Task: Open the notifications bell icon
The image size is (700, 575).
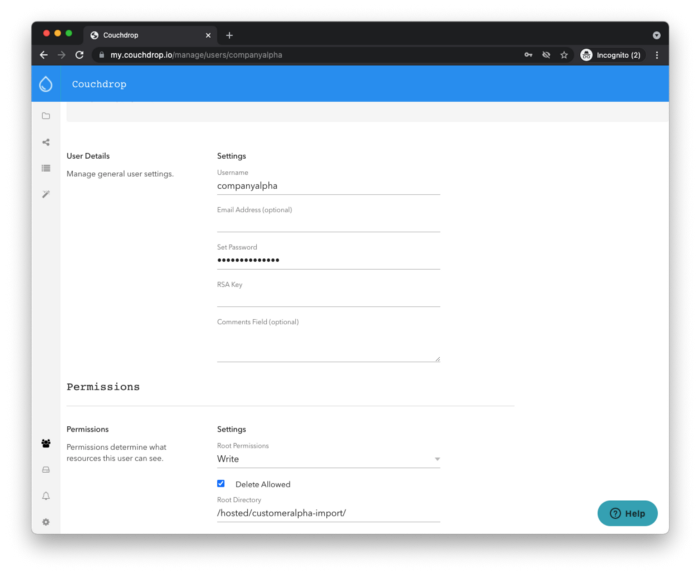Action: pyautogui.click(x=46, y=496)
